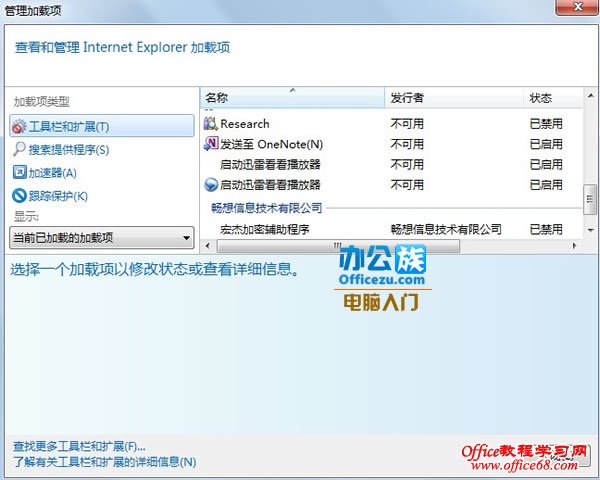Click the Toolbars and Extensions gear icon
Screen dimensions: 600x480
(x=19, y=126)
